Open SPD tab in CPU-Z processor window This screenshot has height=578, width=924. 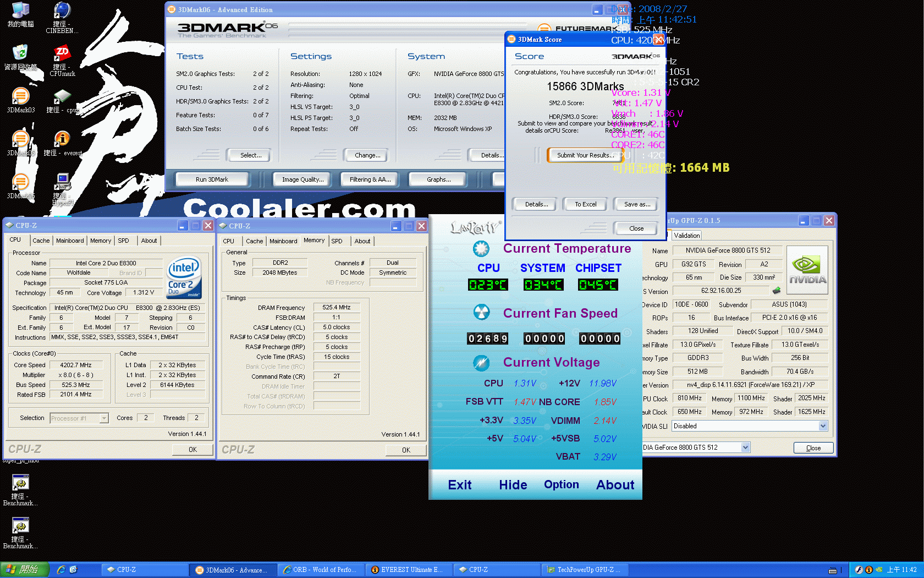point(124,241)
